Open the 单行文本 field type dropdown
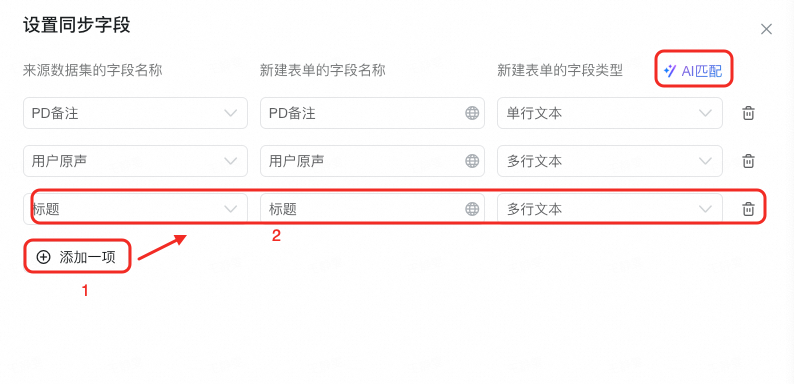794x384 pixels. (x=610, y=113)
